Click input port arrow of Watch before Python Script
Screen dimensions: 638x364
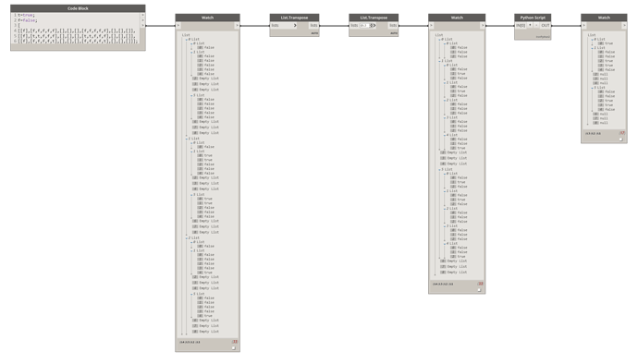tap(431, 26)
